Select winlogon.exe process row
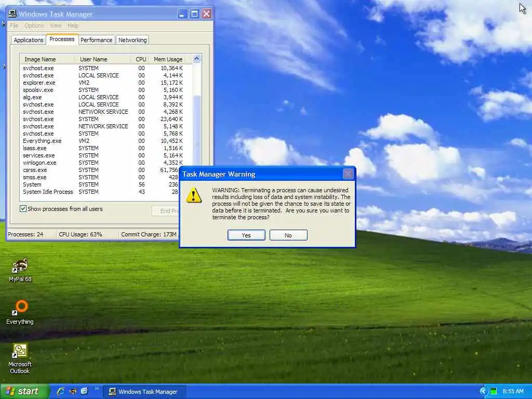The image size is (532, 399). pos(103,163)
